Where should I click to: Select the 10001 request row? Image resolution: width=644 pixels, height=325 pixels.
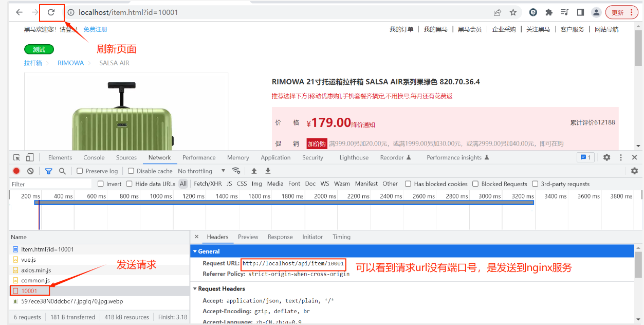[99, 291]
